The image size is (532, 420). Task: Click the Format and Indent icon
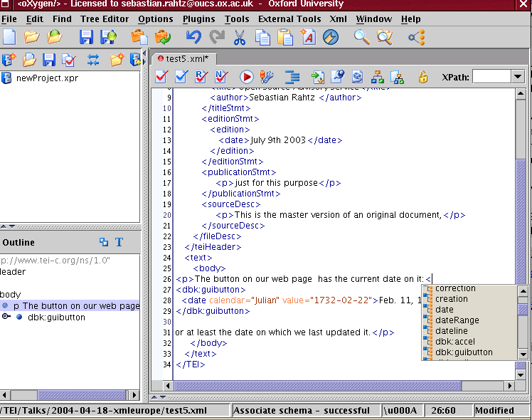coord(292,77)
